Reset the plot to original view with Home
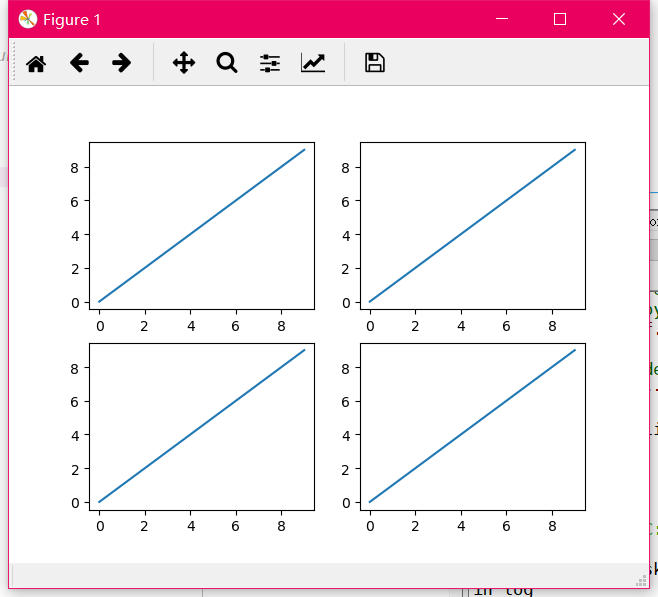658x597 pixels. point(36,63)
